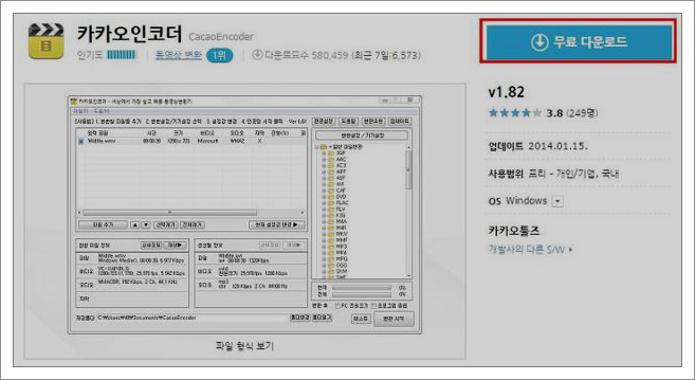This screenshot has height=380, width=695.
Task: Open the OS Windows dropdown arrow
Action: click(558, 201)
